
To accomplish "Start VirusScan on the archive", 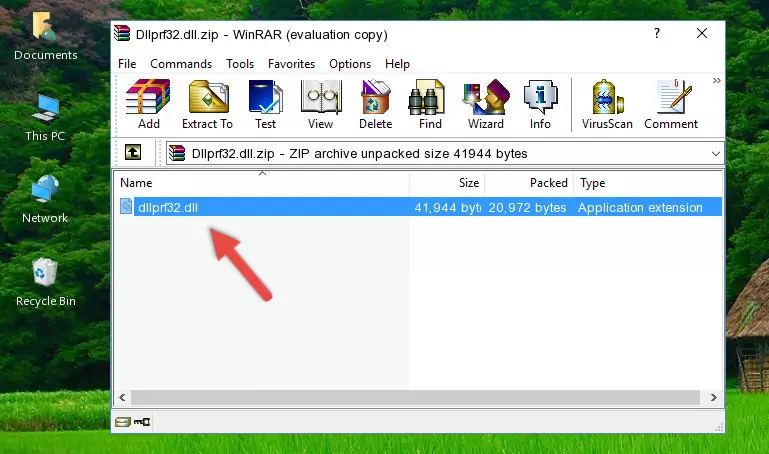I will [x=607, y=104].
